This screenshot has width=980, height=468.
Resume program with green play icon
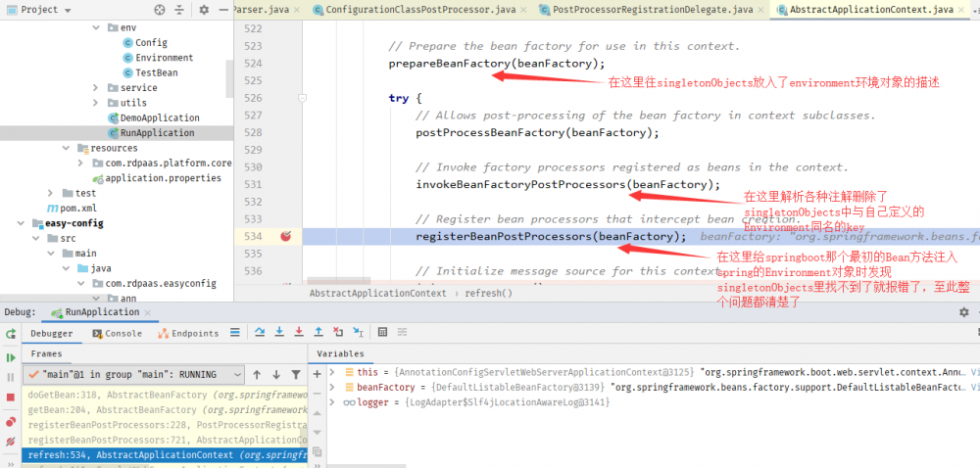(11, 357)
